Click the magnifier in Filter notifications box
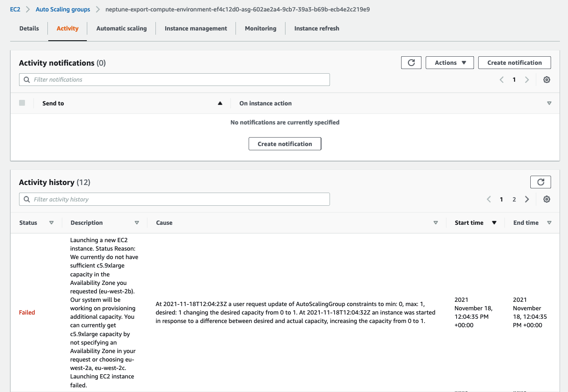 click(26, 79)
